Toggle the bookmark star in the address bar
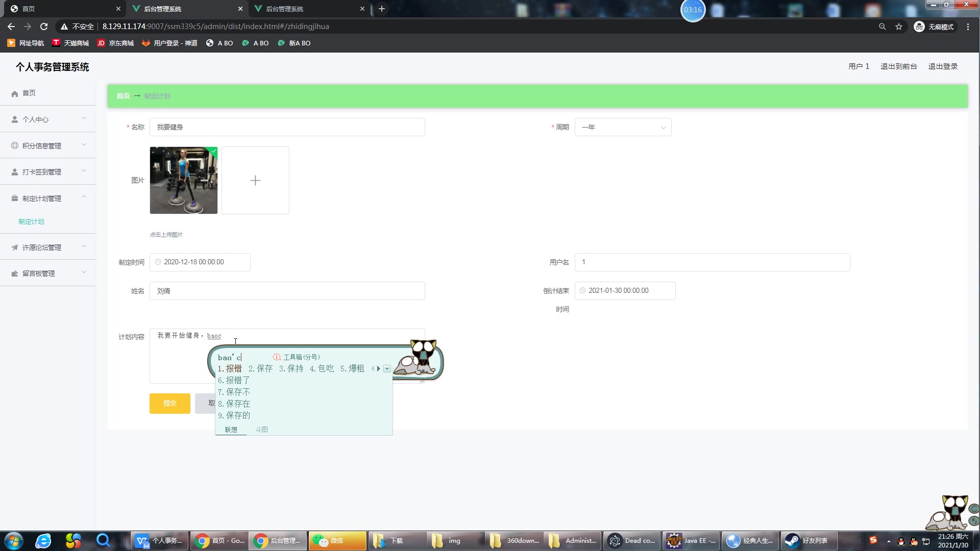 [x=899, y=26]
